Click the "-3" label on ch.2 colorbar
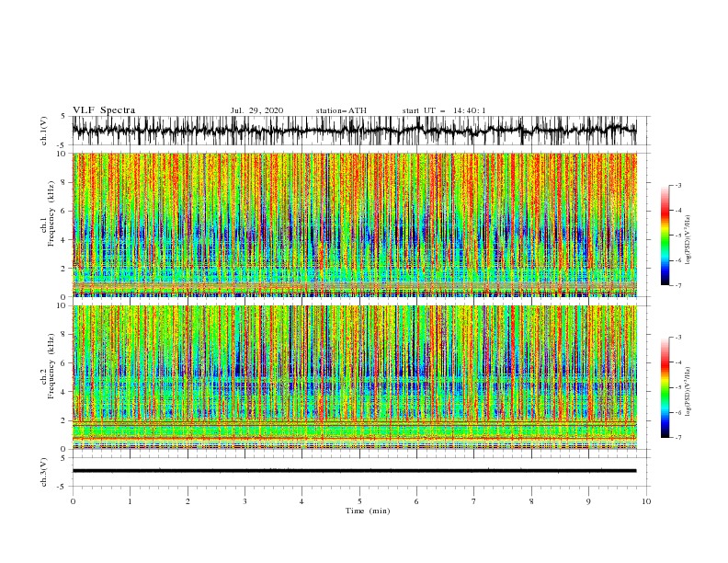The height and width of the screenshot is (563, 728). [x=678, y=338]
